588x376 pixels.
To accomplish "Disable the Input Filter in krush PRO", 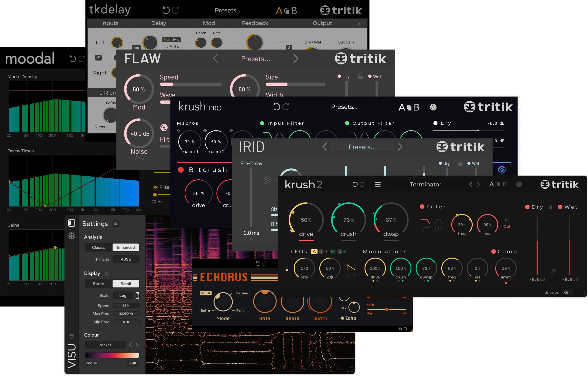I will pyautogui.click(x=262, y=123).
